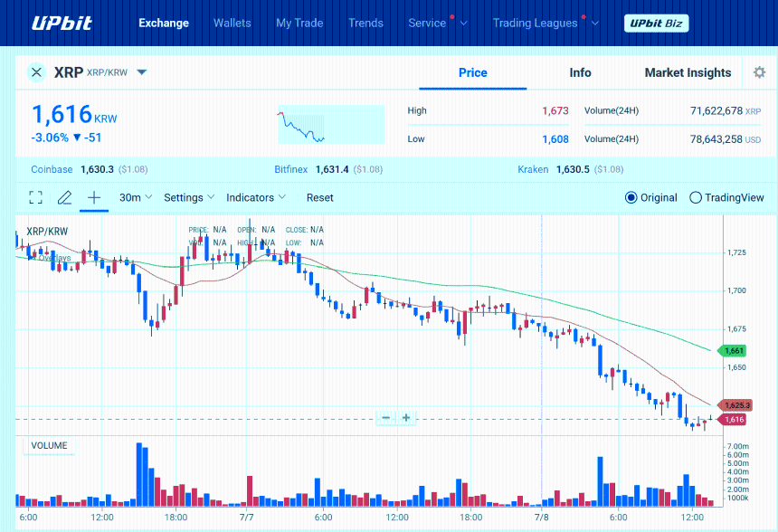Click the 71,622,678 XRP volume
This screenshot has width=778, height=532.
click(726, 110)
